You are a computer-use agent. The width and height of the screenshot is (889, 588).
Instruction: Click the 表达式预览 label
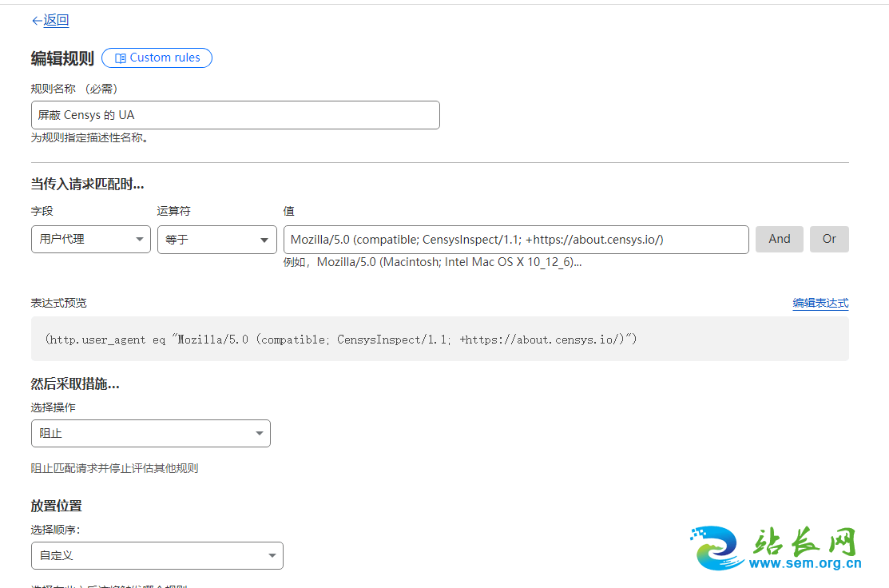click(x=58, y=303)
